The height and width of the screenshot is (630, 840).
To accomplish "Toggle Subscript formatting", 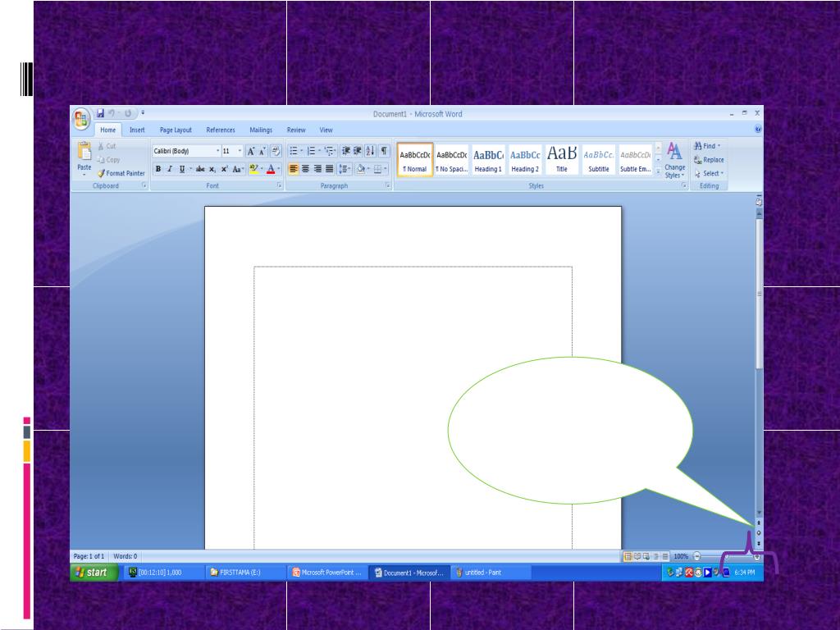I will point(212,169).
